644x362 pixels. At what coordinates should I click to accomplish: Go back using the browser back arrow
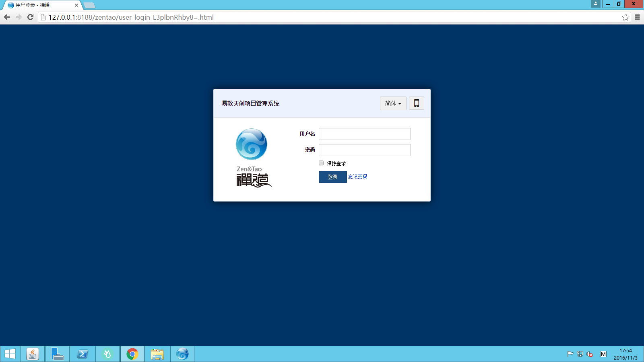point(7,17)
